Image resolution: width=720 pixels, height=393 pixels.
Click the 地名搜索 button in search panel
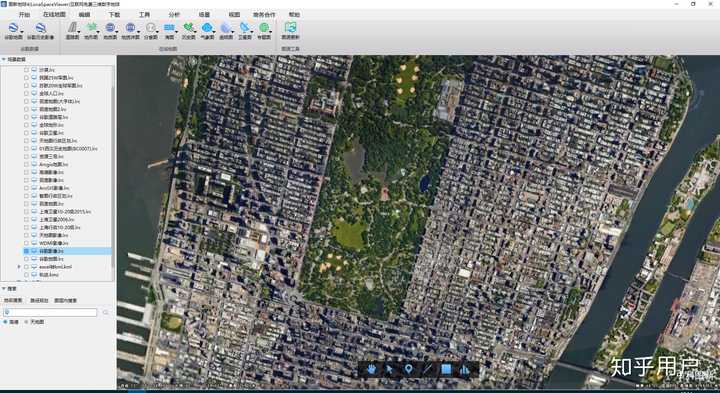[x=13, y=300]
